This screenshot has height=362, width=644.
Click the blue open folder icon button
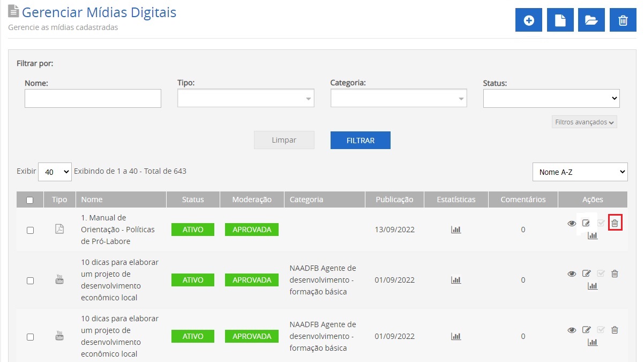coord(591,20)
